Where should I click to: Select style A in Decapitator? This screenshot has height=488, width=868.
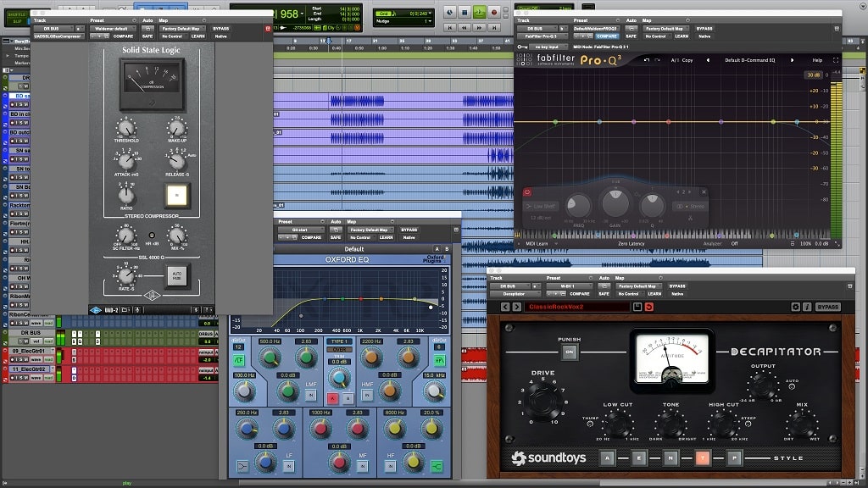pyautogui.click(x=607, y=458)
